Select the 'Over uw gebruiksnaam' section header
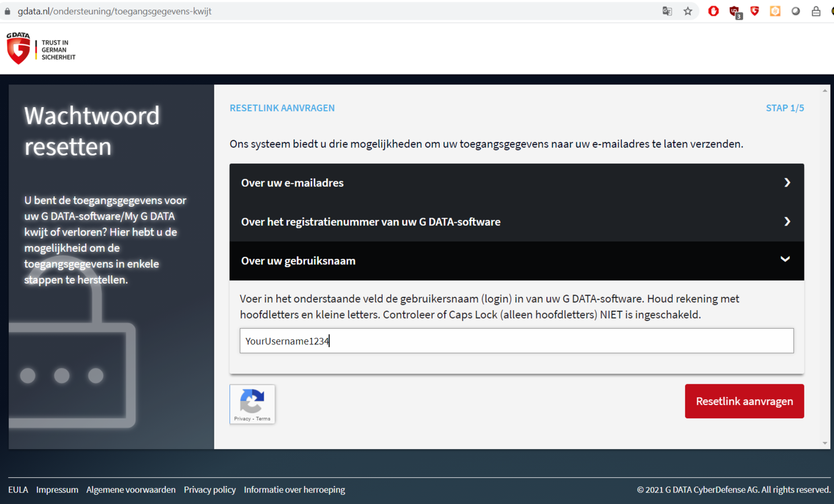This screenshot has height=504, width=834. coord(517,261)
